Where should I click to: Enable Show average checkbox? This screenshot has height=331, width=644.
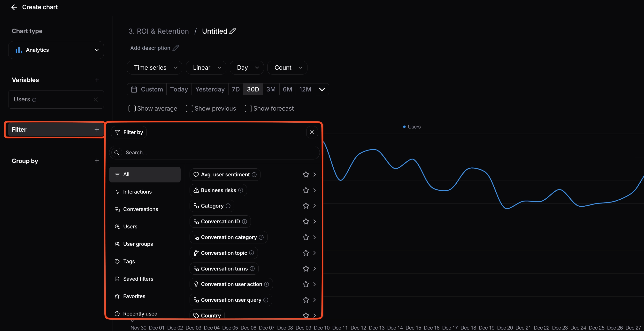[x=132, y=108]
